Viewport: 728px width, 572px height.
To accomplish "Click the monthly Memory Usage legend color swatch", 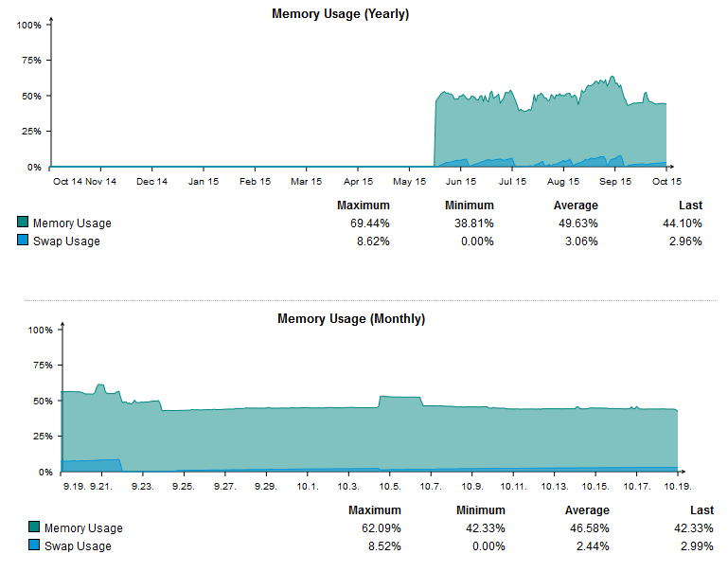I will pos(34,527).
